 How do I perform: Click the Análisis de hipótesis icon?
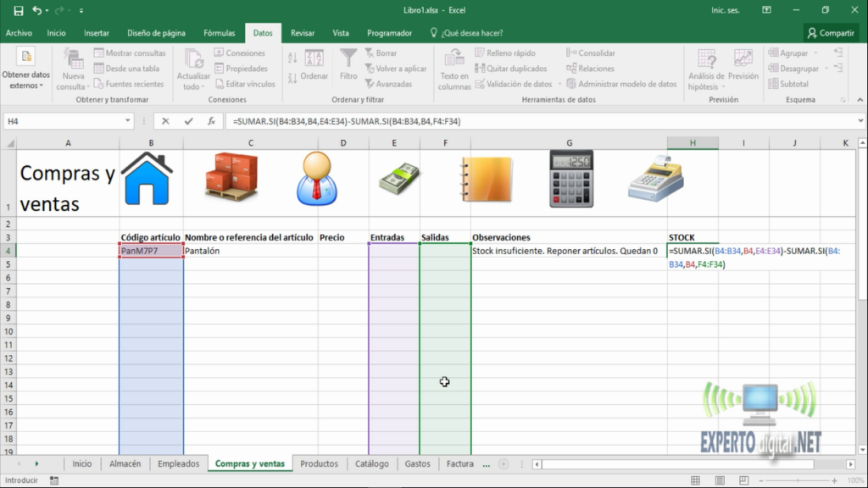pyautogui.click(x=708, y=68)
